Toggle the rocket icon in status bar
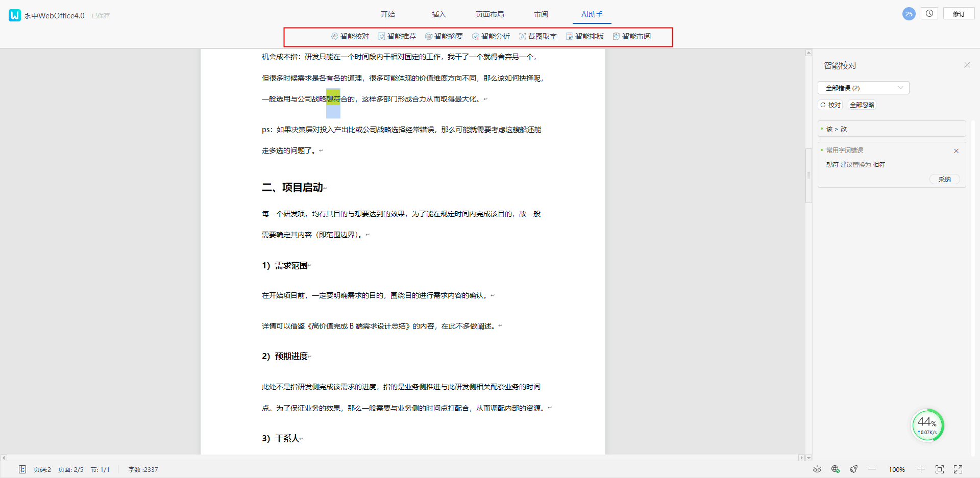 (x=853, y=469)
